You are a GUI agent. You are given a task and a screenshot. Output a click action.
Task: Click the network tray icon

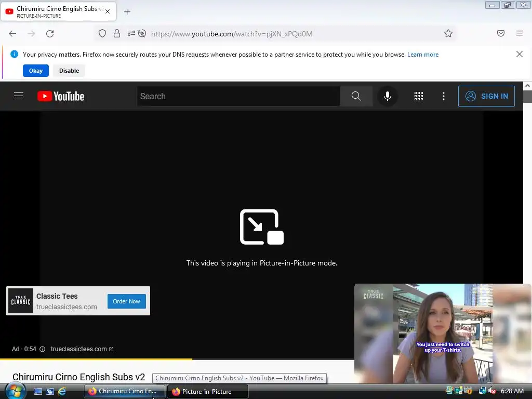click(x=482, y=391)
